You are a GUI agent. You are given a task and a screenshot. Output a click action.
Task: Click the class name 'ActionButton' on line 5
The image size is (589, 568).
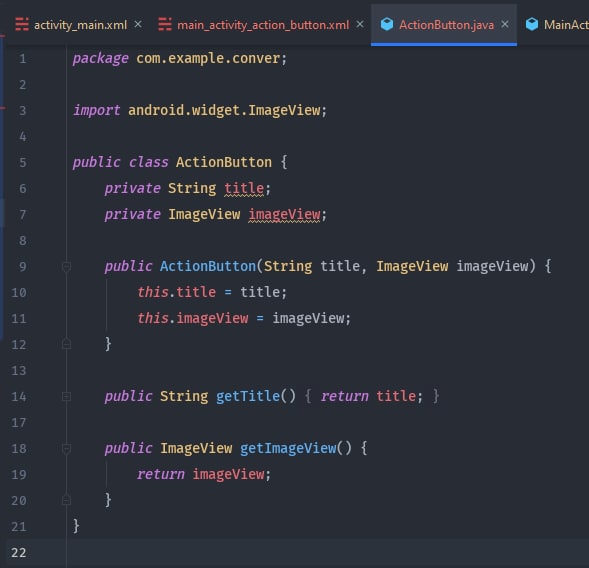[224, 162]
